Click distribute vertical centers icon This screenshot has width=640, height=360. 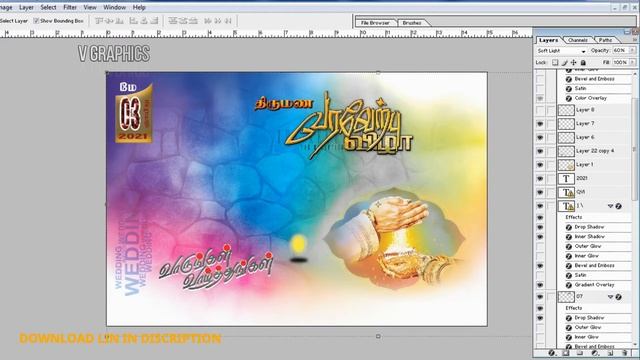pos(183,20)
